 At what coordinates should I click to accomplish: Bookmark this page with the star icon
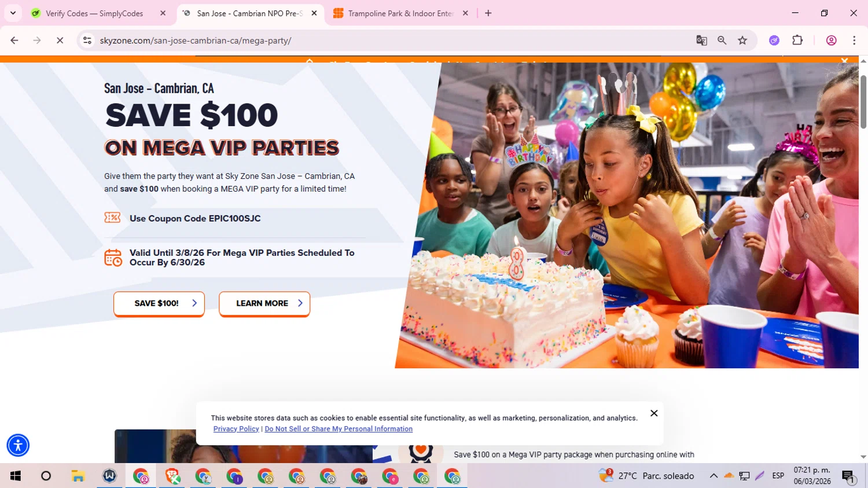742,41
